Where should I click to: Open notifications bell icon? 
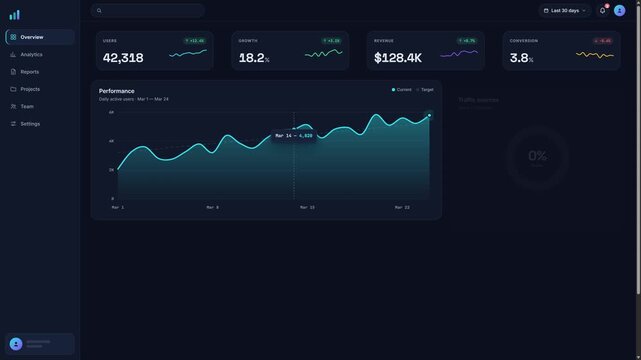point(603,11)
